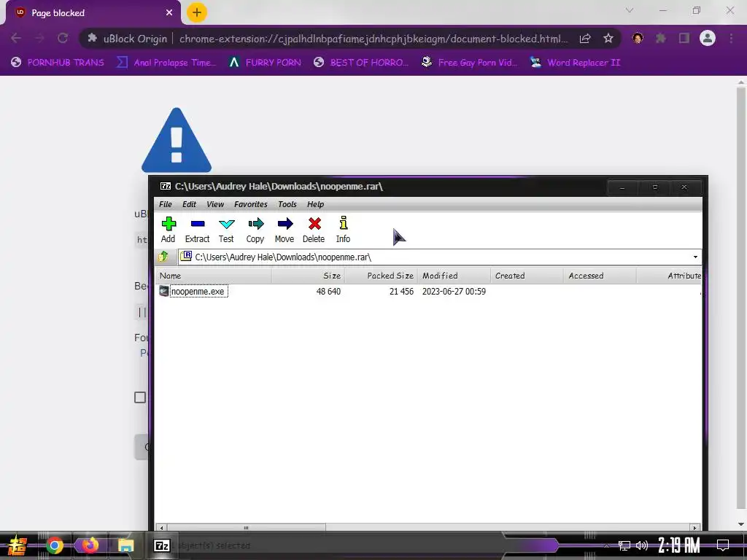This screenshot has height=560, width=747.
Task: Open the Help menu in 7-Zip
Action: [x=315, y=204]
